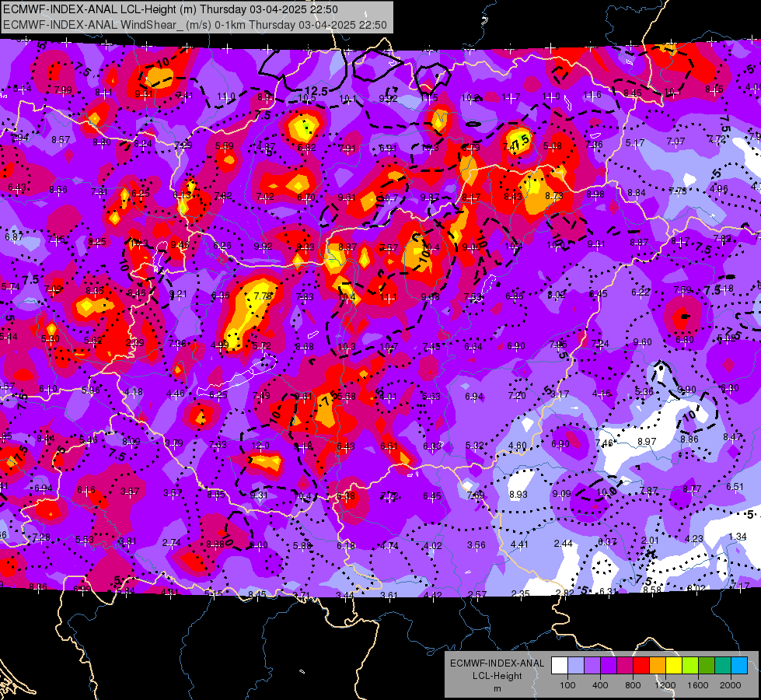The height and width of the screenshot is (700, 761).
Task: Click the wind shear value '2.74'
Action: pyautogui.click(x=171, y=543)
